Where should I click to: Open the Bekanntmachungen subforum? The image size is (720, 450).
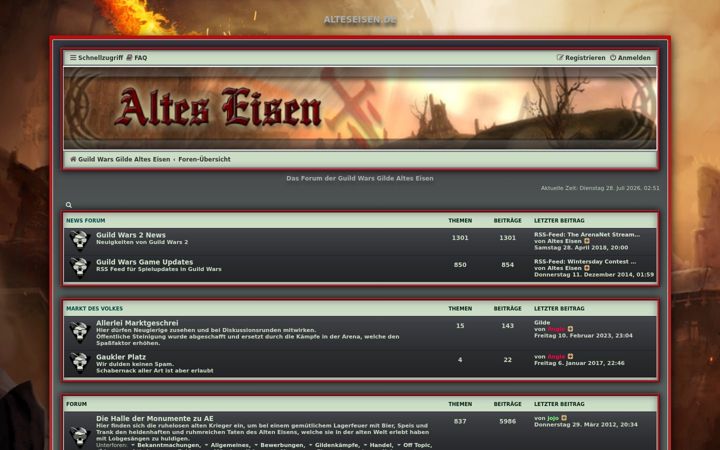tap(169, 445)
